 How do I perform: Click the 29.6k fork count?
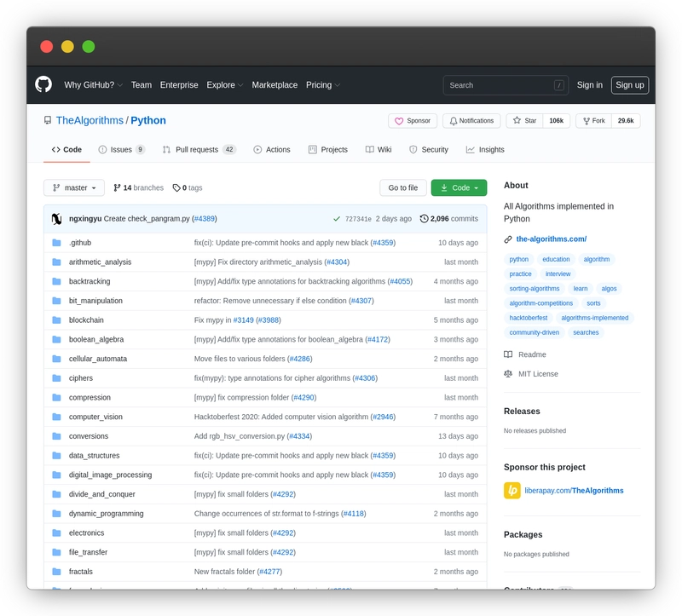click(626, 121)
